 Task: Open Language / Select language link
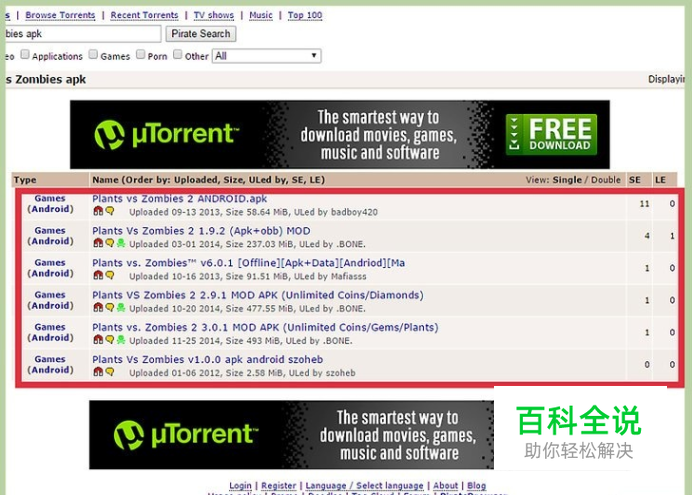365,486
